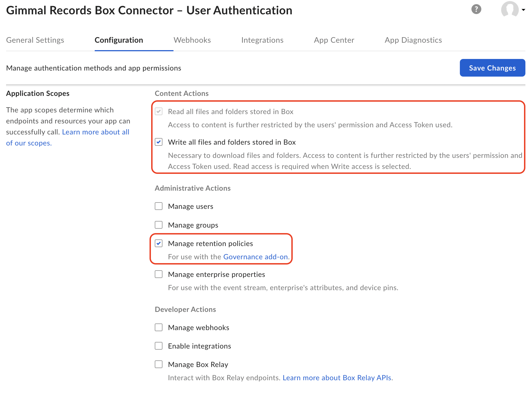
Task: Go to the Integrations tab
Action: 262,40
